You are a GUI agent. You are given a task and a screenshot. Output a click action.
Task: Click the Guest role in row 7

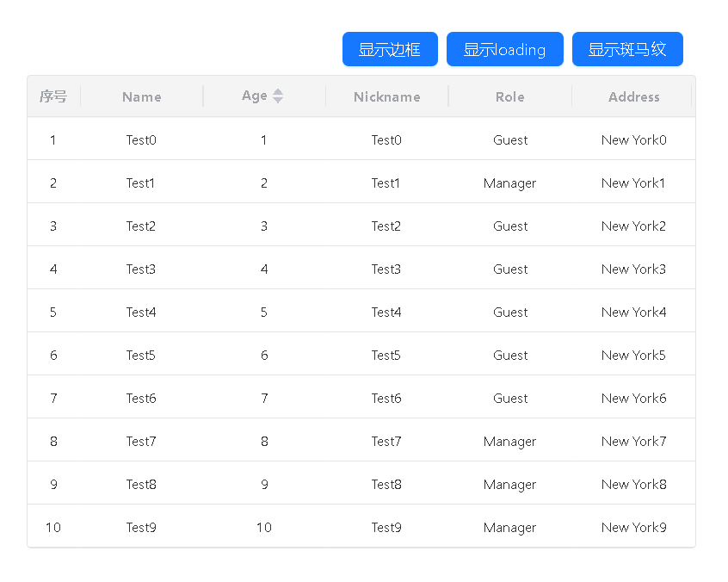click(510, 398)
